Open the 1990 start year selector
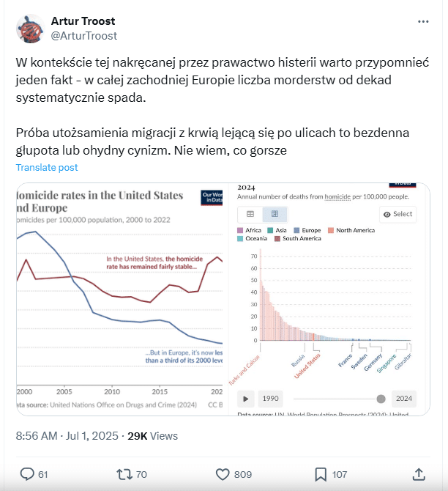 coord(272,399)
